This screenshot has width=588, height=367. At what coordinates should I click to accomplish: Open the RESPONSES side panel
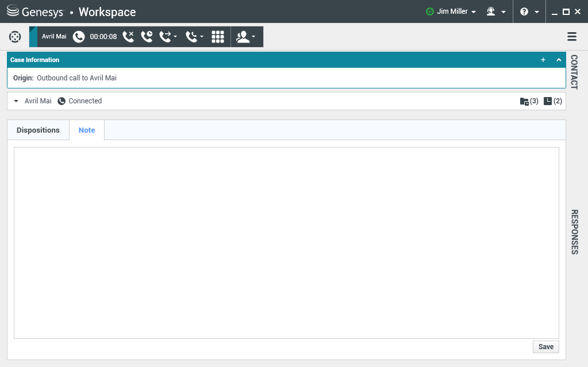coord(574,232)
